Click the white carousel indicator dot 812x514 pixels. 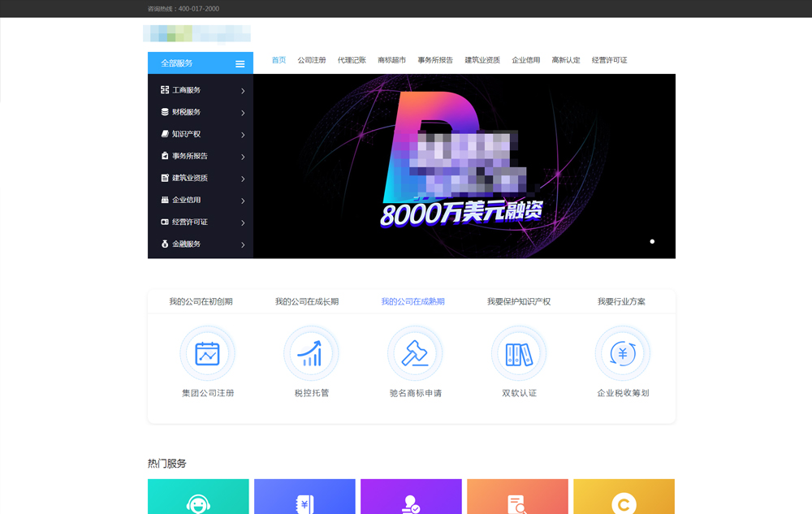[652, 241]
